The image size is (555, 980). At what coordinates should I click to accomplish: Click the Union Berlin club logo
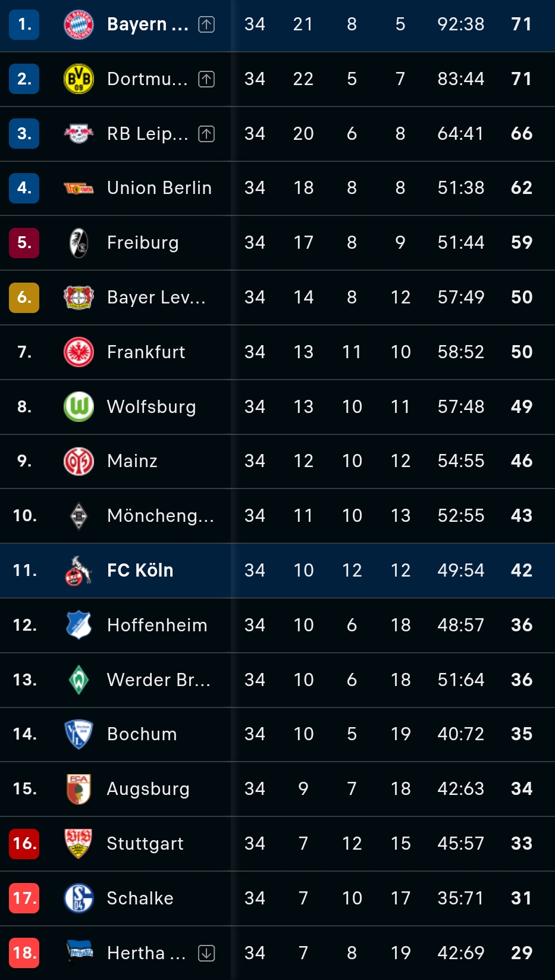tap(79, 189)
